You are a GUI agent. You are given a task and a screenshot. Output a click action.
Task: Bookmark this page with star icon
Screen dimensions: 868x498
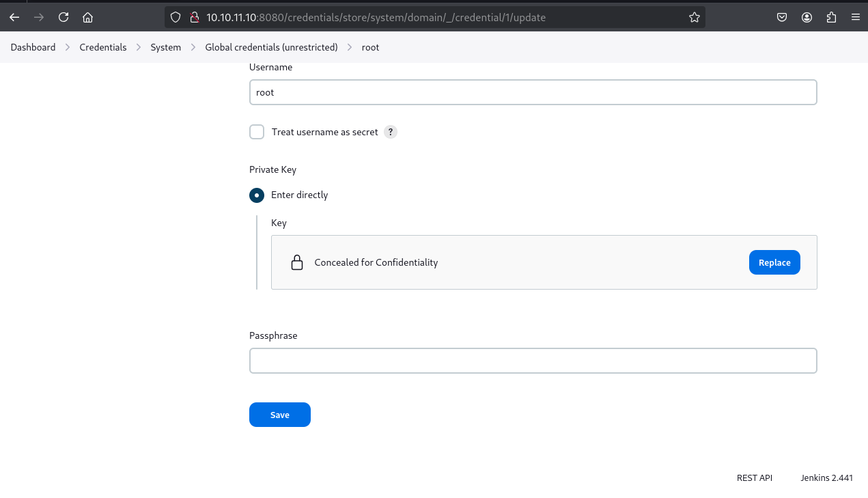[694, 18]
